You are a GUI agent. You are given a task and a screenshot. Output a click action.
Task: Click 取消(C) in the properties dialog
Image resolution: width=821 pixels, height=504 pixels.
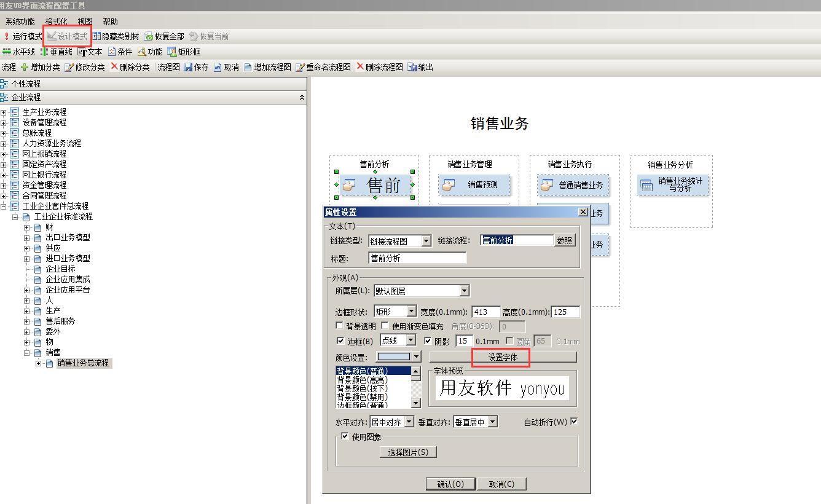pyautogui.click(x=501, y=484)
